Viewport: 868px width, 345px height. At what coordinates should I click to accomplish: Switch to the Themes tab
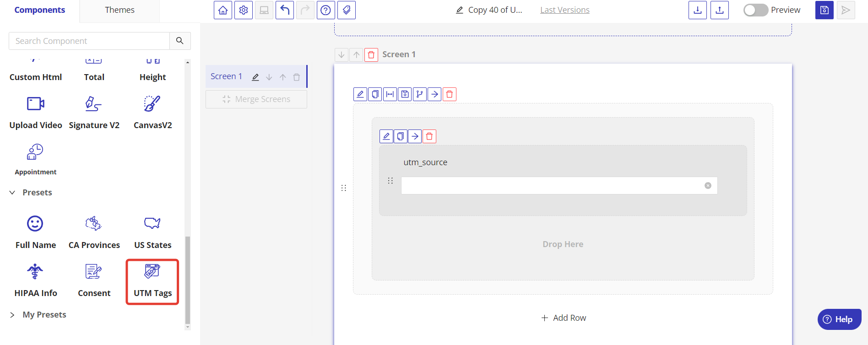(x=119, y=10)
